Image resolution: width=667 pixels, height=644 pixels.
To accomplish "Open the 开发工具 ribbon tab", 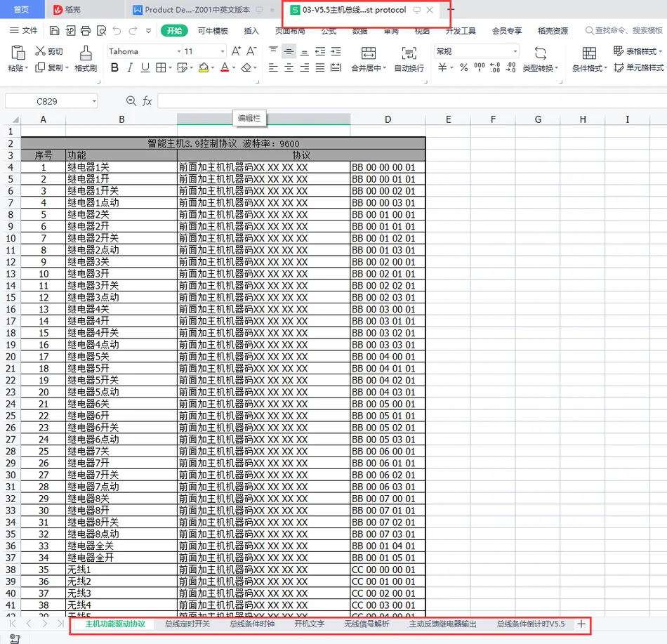I will click(461, 31).
